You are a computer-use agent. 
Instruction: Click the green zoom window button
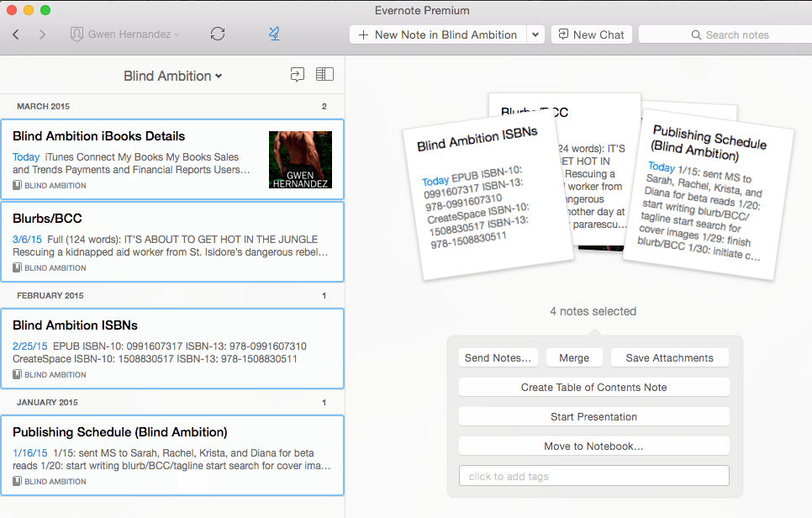coord(45,10)
